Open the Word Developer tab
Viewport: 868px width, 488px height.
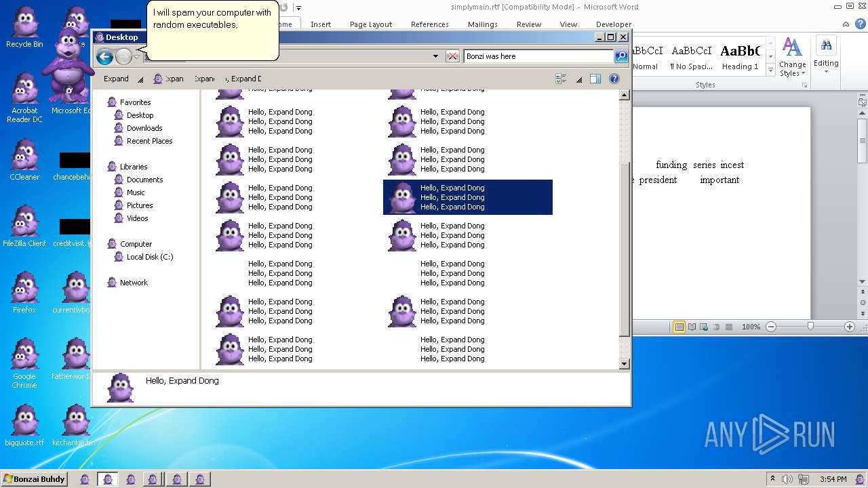coord(613,24)
